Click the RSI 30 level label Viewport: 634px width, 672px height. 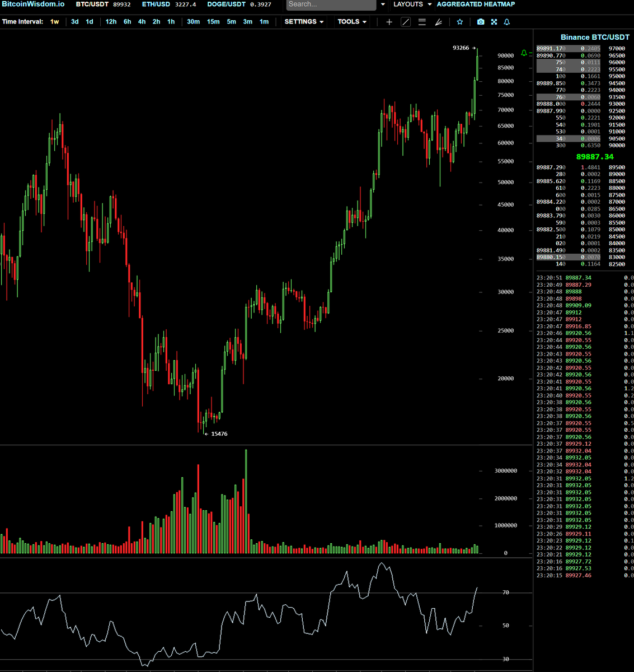pos(506,659)
